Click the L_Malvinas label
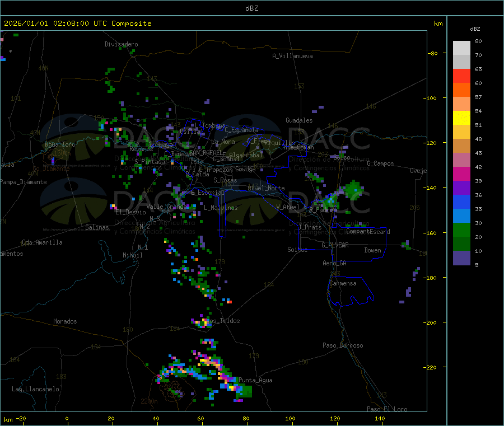The image size is (504, 426). pos(221,208)
